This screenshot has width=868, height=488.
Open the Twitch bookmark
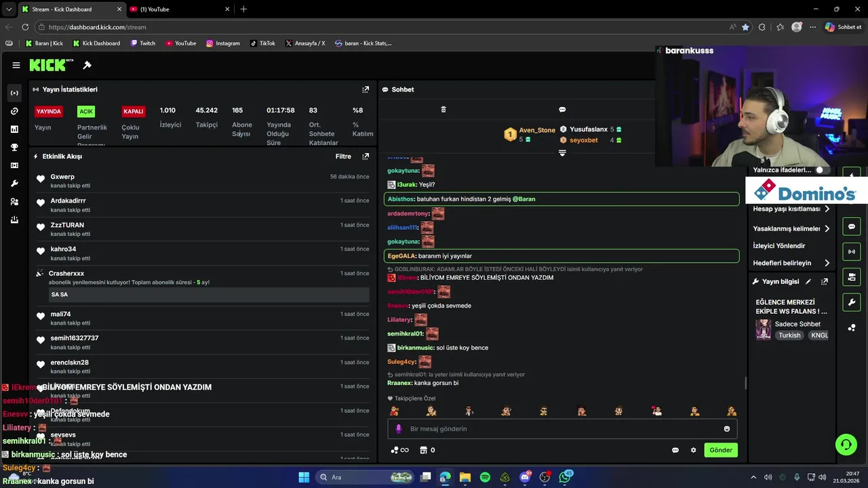[x=142, y=43]
